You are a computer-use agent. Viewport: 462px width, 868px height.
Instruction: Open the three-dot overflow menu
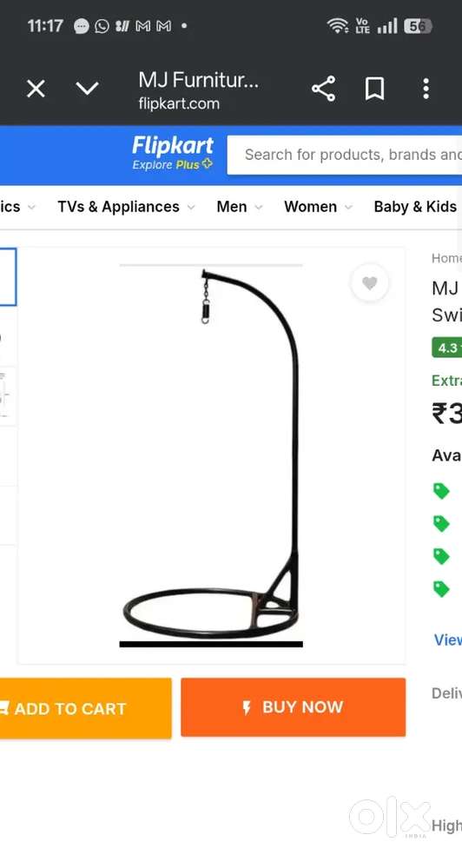click(x=426, y=89)
